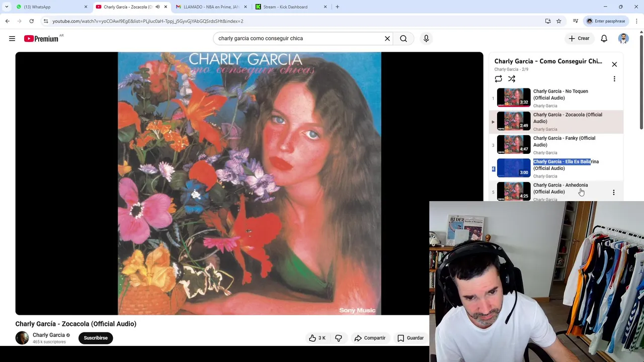Open YouTube notifications bell

click(604, 38)
